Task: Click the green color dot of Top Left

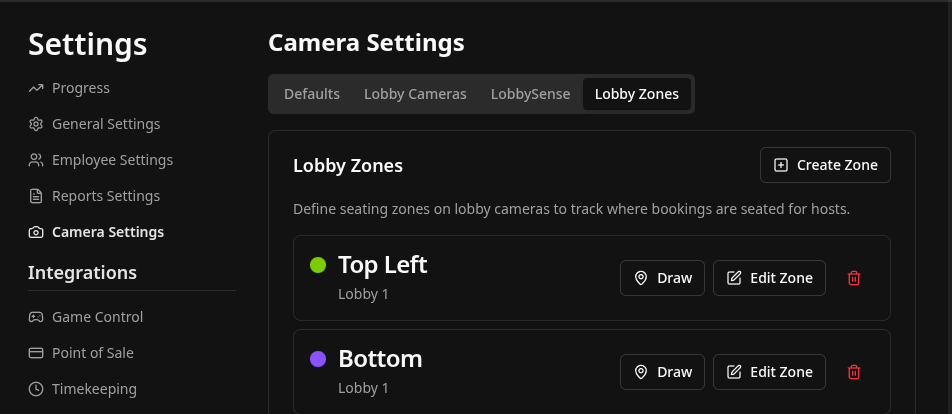Action: click(318, 265)
